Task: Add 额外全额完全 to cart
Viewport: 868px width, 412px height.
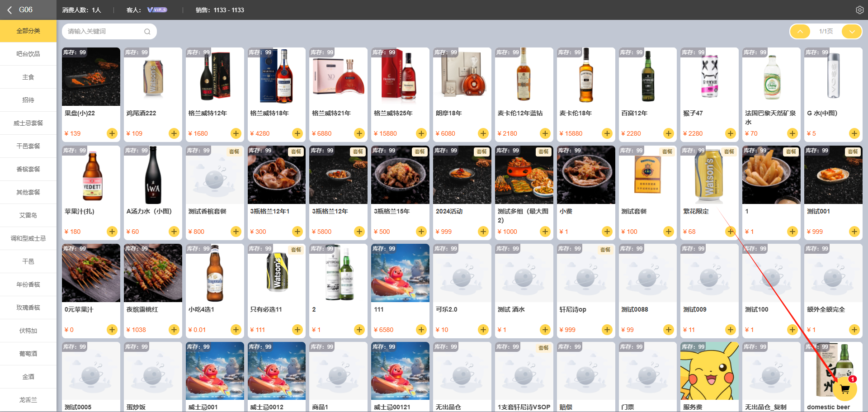Action: (x=854, y=330)
